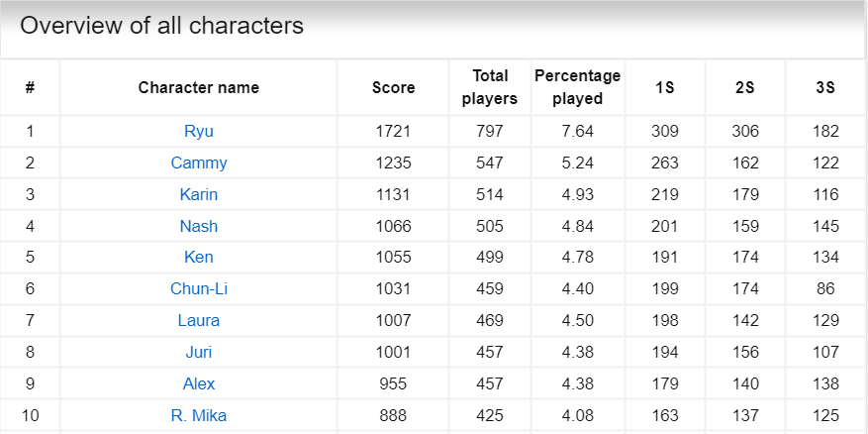Image resolution: width=868 pixels, height=434 pixels.
Task: Click the Character name column header
Action: point(199,87)
